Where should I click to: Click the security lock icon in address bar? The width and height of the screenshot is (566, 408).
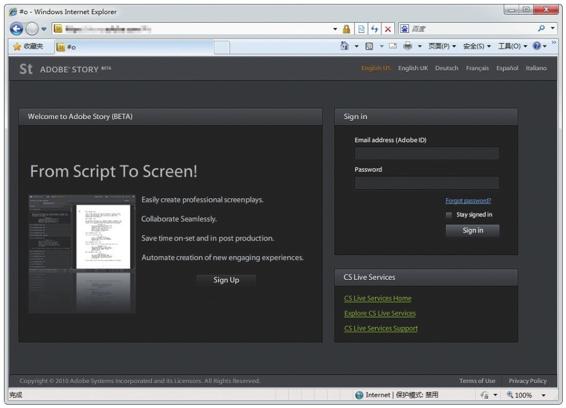(347, 29)
